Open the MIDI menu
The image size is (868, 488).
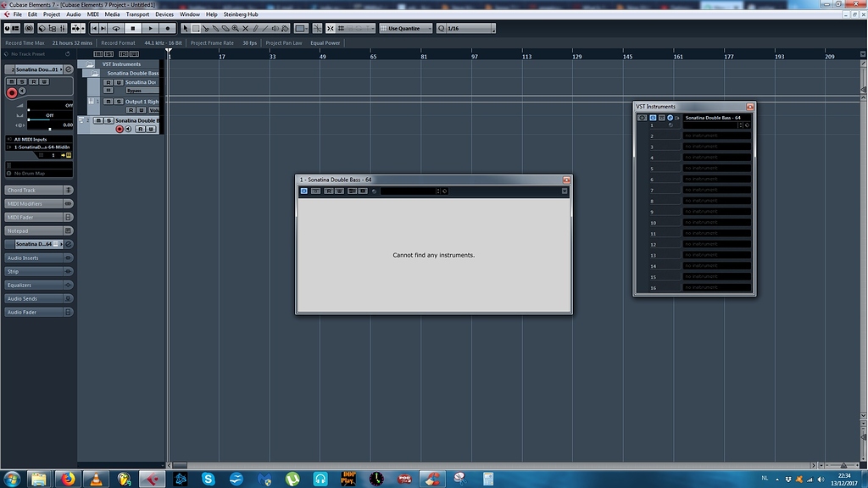93,14
